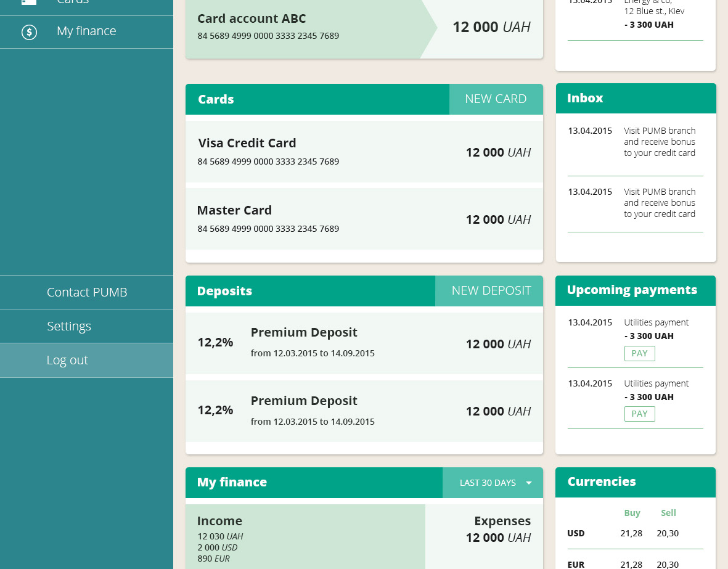
Task: Open the LAST 30 DAYS dropdown arrow
Action: pos(529,483)
